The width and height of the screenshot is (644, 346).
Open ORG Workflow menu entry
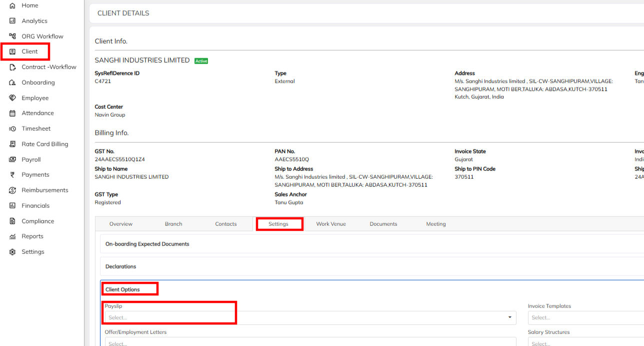[42, 37]
